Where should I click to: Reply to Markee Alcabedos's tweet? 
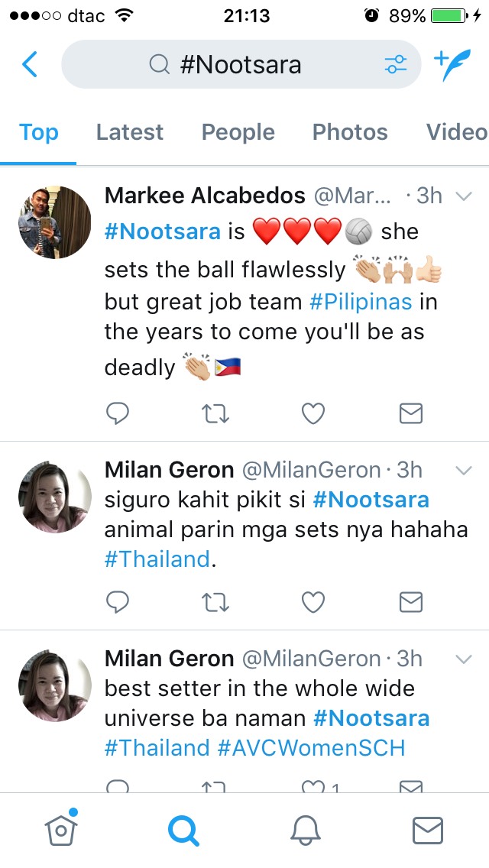click(x=117, y=413)
